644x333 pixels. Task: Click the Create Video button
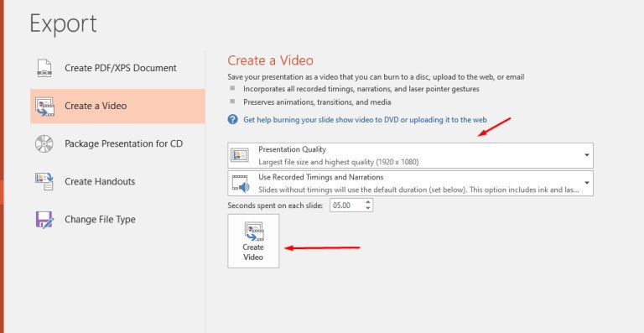[253, 241]
